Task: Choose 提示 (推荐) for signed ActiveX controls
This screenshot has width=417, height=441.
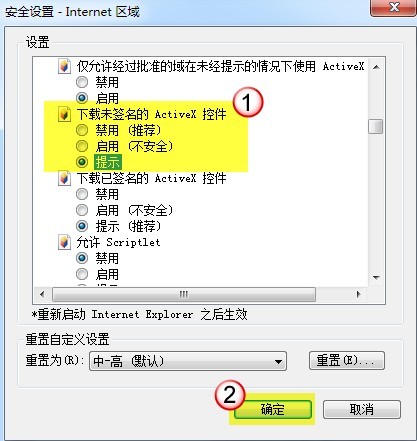Action: click(82, 226)
